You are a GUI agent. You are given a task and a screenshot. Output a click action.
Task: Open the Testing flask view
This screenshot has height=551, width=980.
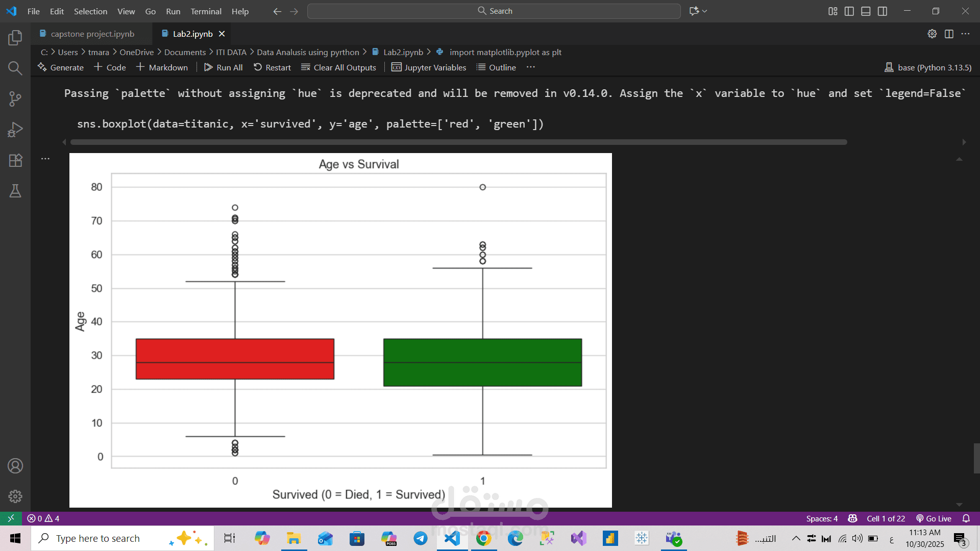(15, 191)
